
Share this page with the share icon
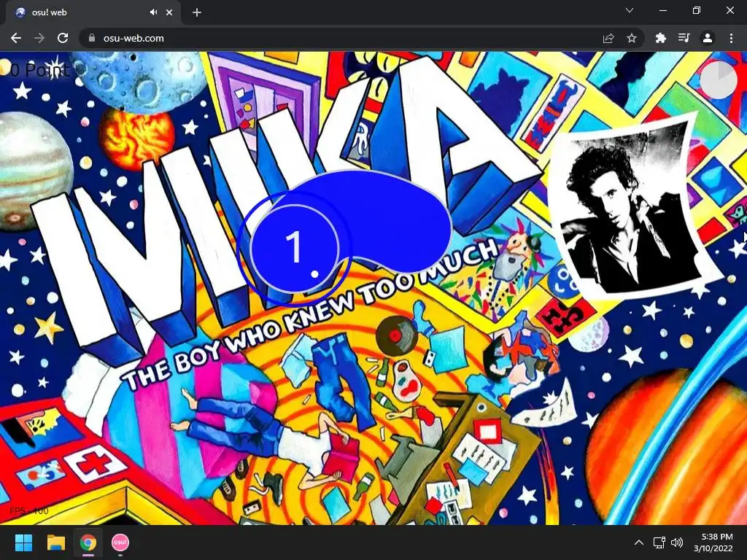(x=608, y=38)
